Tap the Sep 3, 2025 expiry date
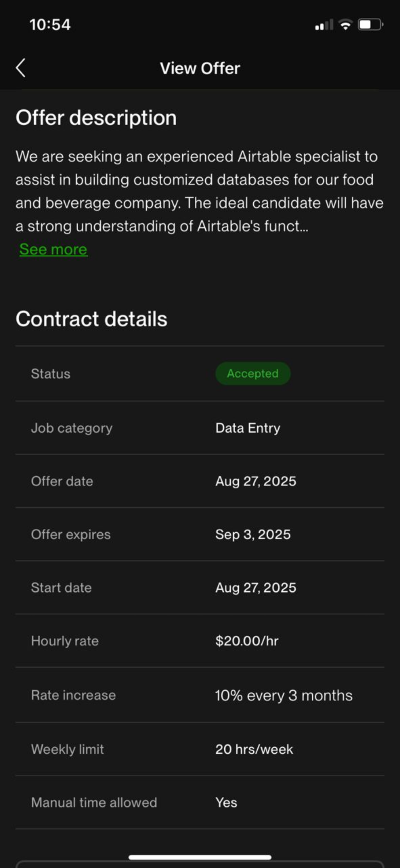This screenshot has width=400, height=868. click(x=253, y=535)
